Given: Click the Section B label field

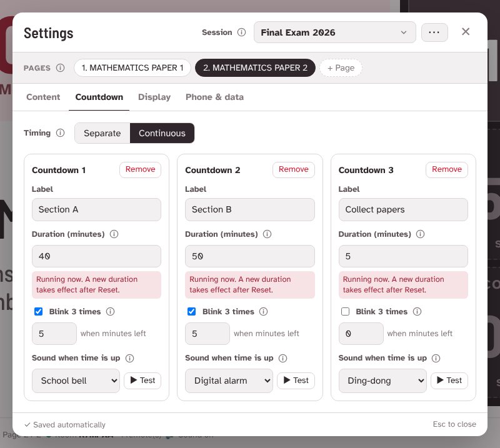Looking at the screenshot, I should (249, 209).
